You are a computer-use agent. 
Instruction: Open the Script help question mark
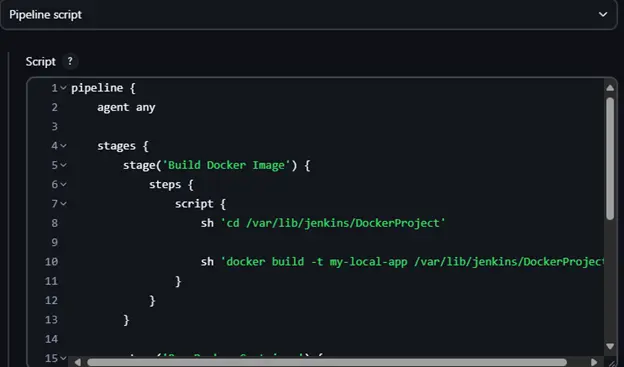click(x=70, y=61)
